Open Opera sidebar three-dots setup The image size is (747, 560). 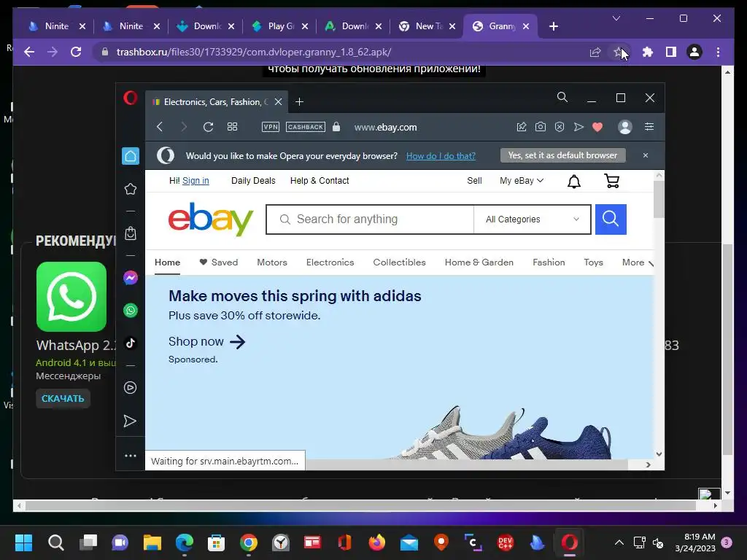[x=131, y=456]
